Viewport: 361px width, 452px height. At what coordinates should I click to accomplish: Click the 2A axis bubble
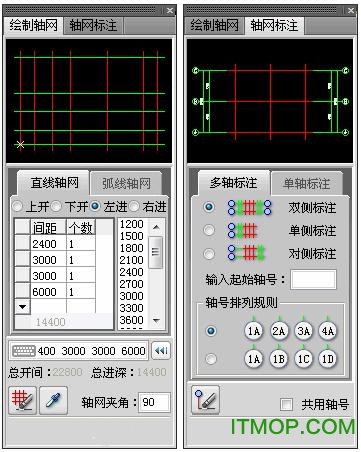click(279, 331)
